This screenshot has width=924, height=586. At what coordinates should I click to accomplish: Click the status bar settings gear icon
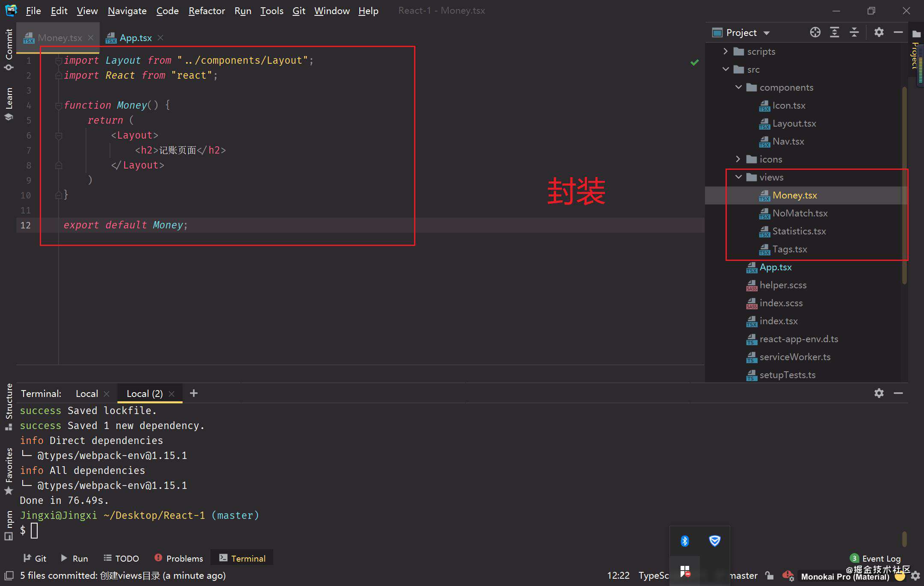point(915,576)
